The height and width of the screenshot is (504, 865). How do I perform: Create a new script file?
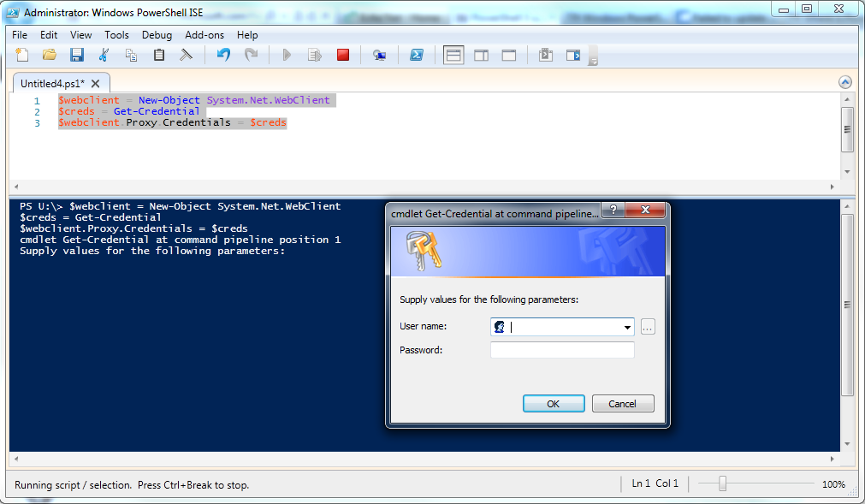[x=22, y=55]
